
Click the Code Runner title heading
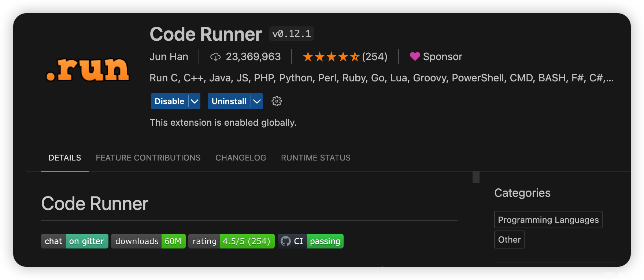point(206,34)
